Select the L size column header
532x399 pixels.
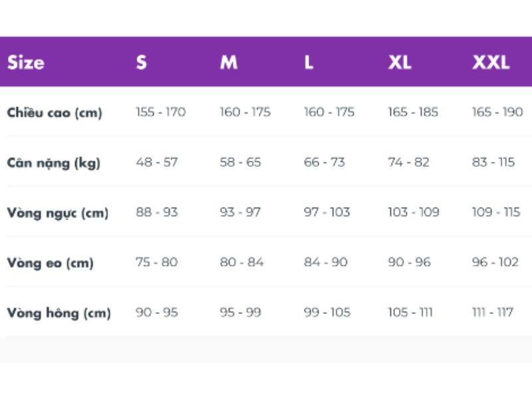[309, 63]
